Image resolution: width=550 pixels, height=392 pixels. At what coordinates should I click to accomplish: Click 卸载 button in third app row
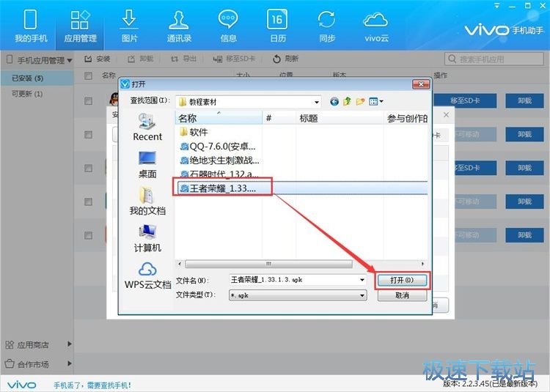point(524,168)
